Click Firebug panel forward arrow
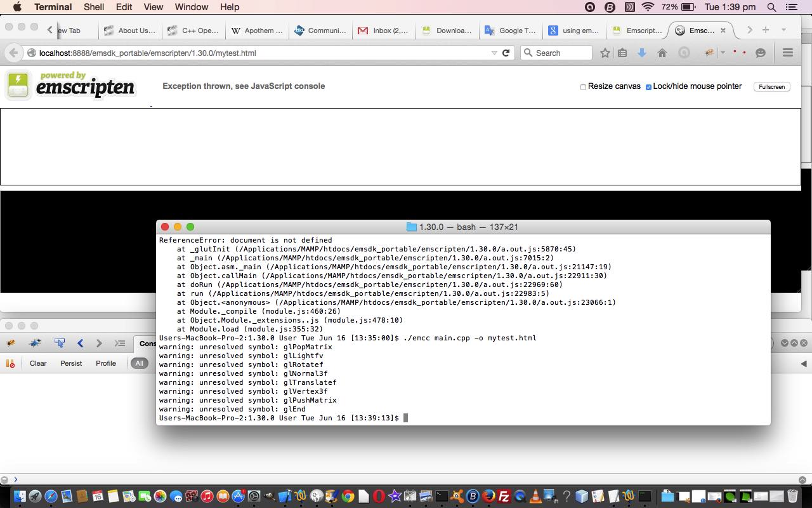Screen dimensions: 812x508 (99, 343)
